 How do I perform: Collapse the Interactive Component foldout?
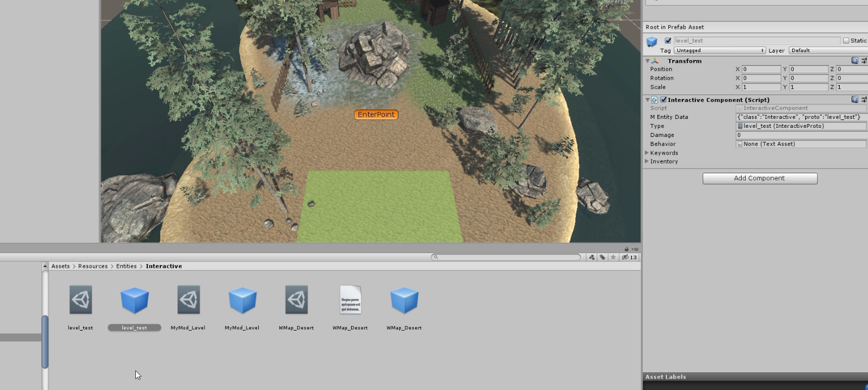click(648, 100)
